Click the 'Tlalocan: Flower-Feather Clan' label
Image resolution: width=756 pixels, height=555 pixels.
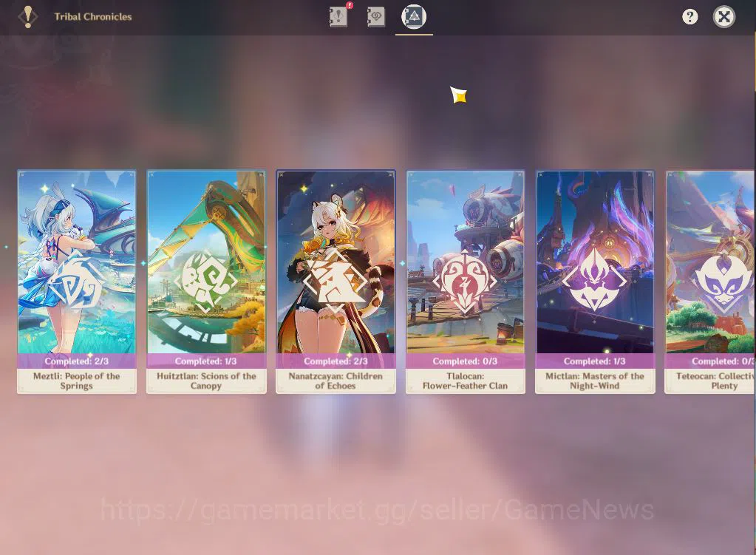tap(466, 381)
